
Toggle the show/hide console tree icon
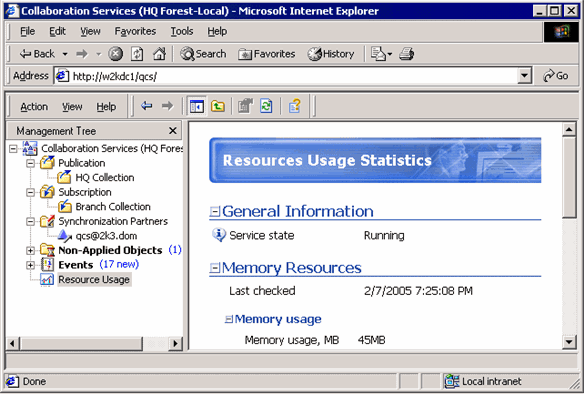pos(196,107)
